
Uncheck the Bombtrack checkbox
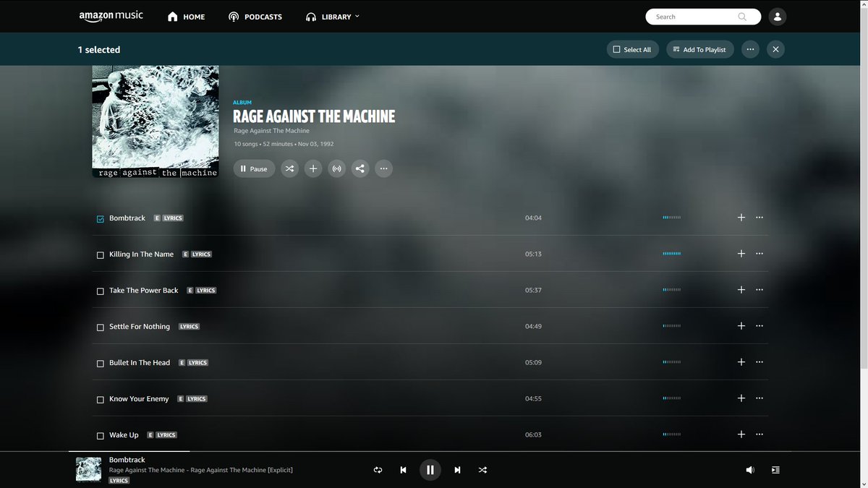[x=101, y=219]
